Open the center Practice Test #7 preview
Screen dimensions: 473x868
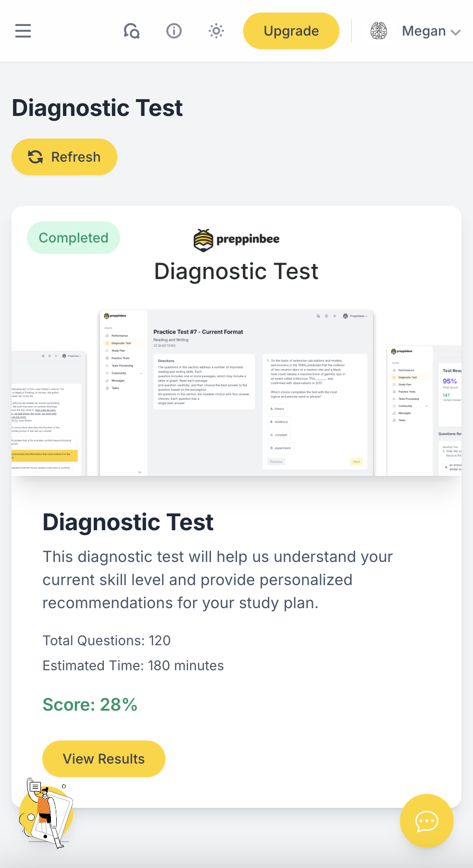coord(236,393)
